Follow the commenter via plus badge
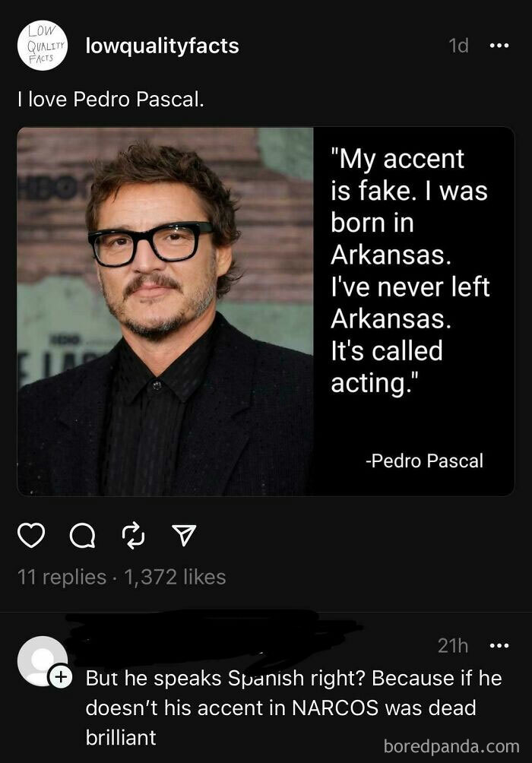 pyautogui.click(x=61, y=676)
